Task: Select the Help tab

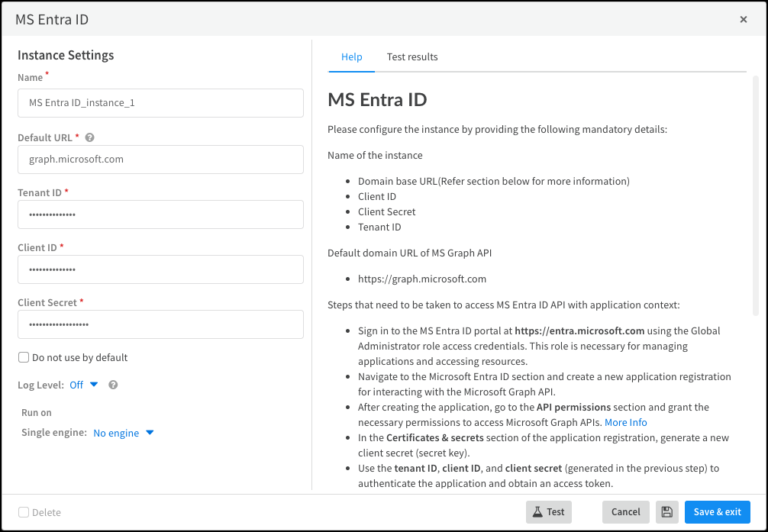Action: click(351, 57)
